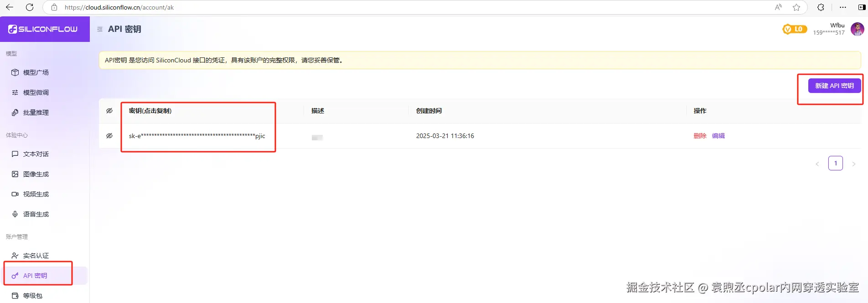Click the 新建 API 密钥 button
The width and height of the screenshot is (868, 303).
click(834, 86)
